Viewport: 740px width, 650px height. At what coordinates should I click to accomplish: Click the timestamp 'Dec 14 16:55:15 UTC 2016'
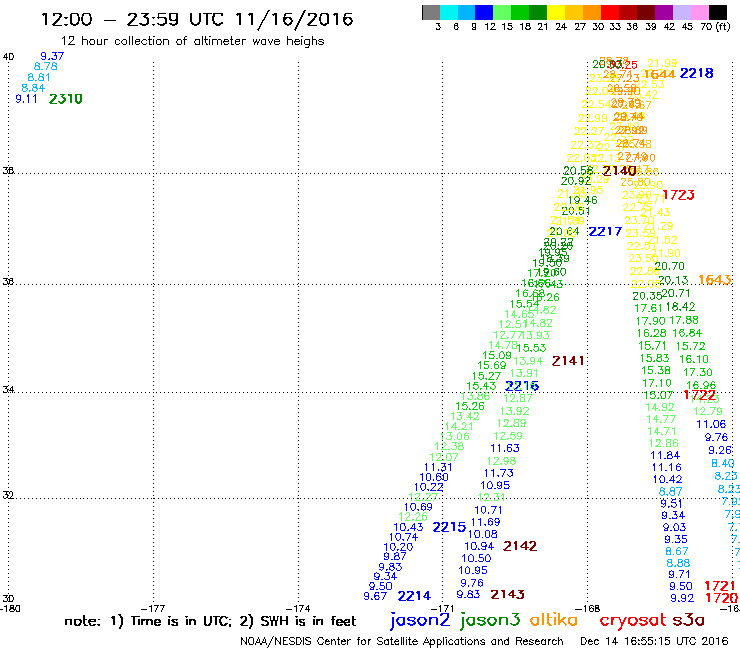point(654,642)
